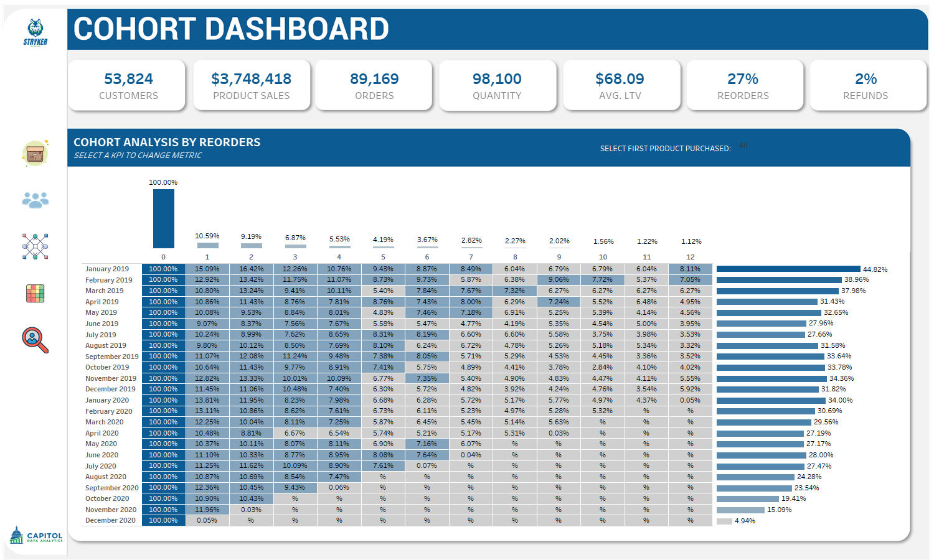934x560 pixels.
Task: Click the Stryker wolf logo
Action: pyautogui.click(x=35, y=32)
